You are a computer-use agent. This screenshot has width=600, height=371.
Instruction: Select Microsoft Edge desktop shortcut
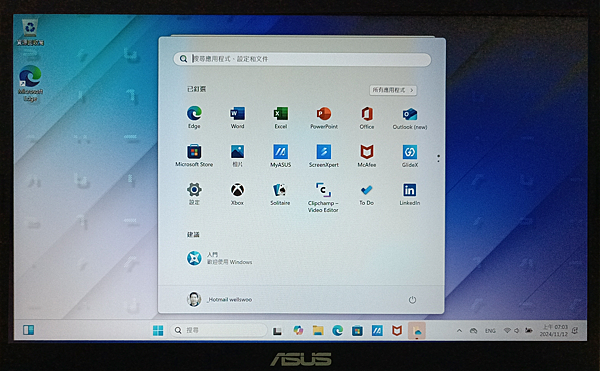[31, 83]
